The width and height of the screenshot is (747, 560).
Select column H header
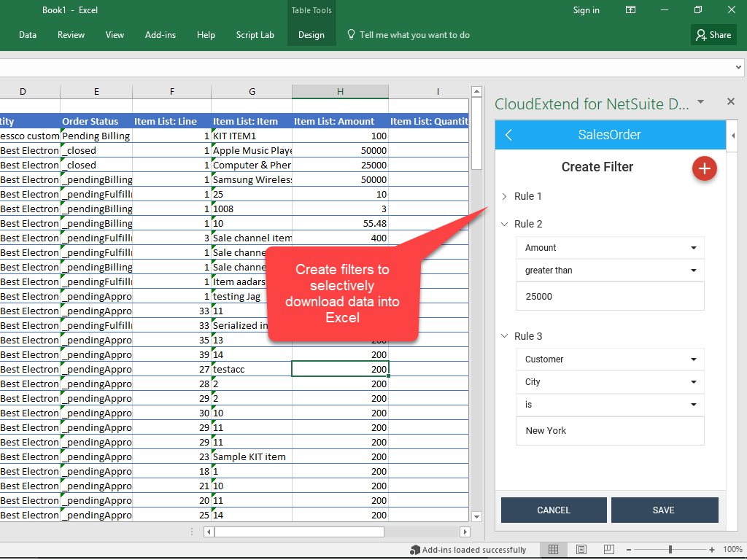pos(340,91)
